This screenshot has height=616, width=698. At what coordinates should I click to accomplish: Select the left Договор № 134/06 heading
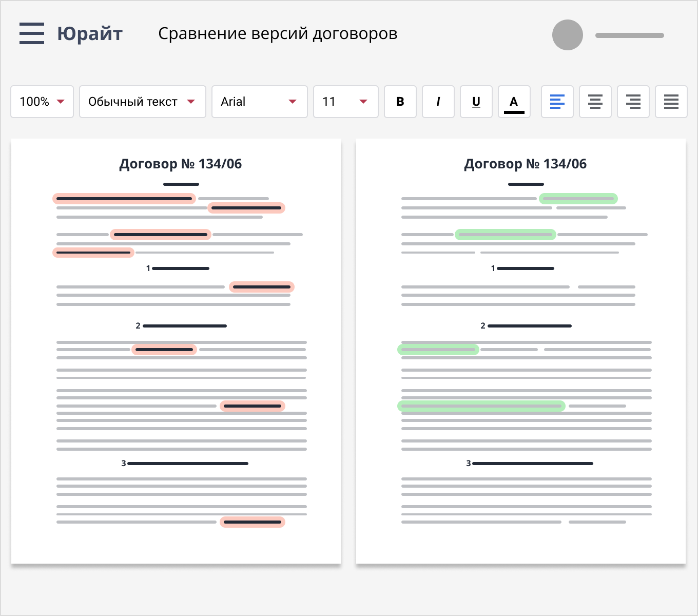[x=181, y=164]
